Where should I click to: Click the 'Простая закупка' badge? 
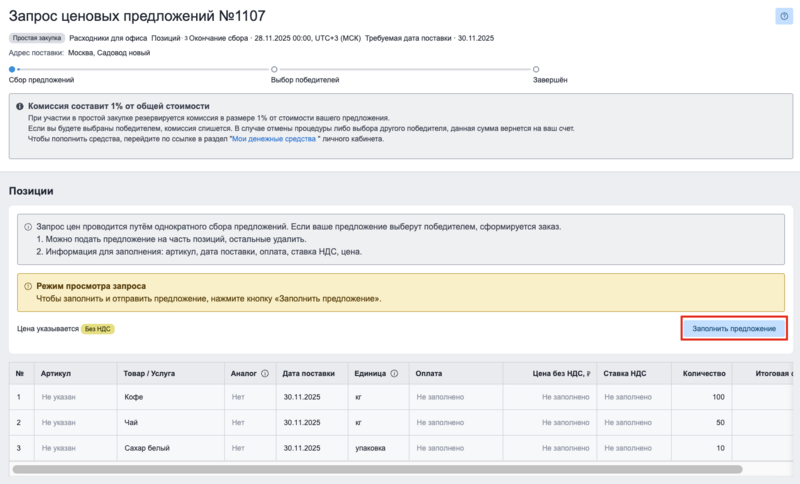[x=37, y=38]
